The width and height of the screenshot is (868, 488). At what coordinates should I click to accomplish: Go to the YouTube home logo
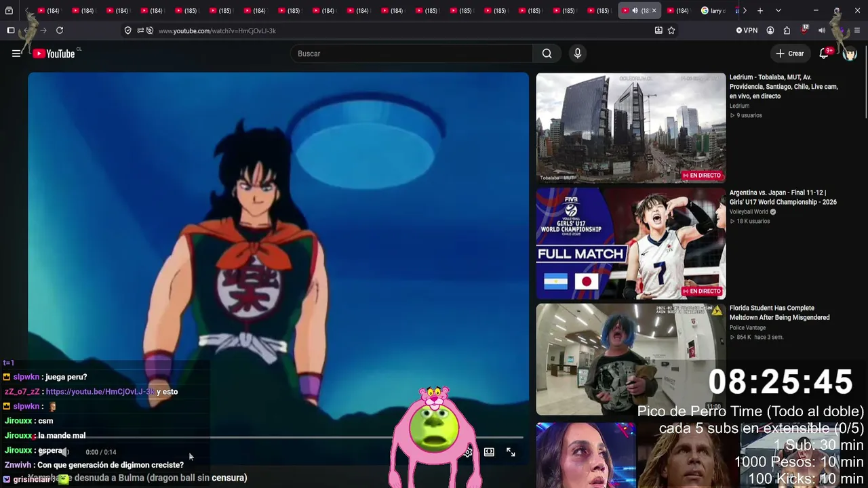point(54,54)
